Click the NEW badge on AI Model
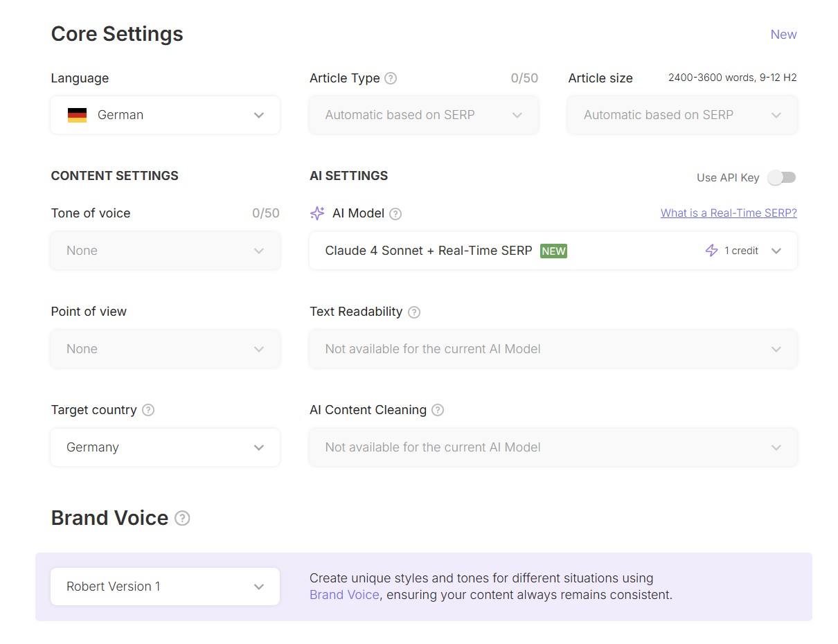Screen dimensions: 838x644 553,251
